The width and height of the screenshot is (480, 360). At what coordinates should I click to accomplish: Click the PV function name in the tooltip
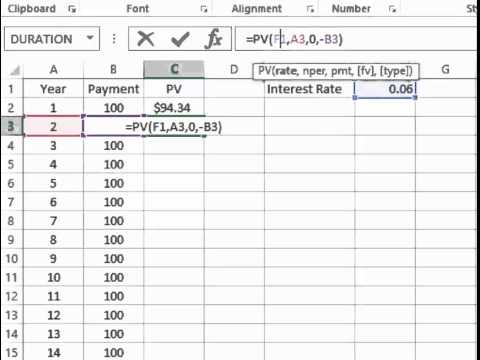pos(264,71)
